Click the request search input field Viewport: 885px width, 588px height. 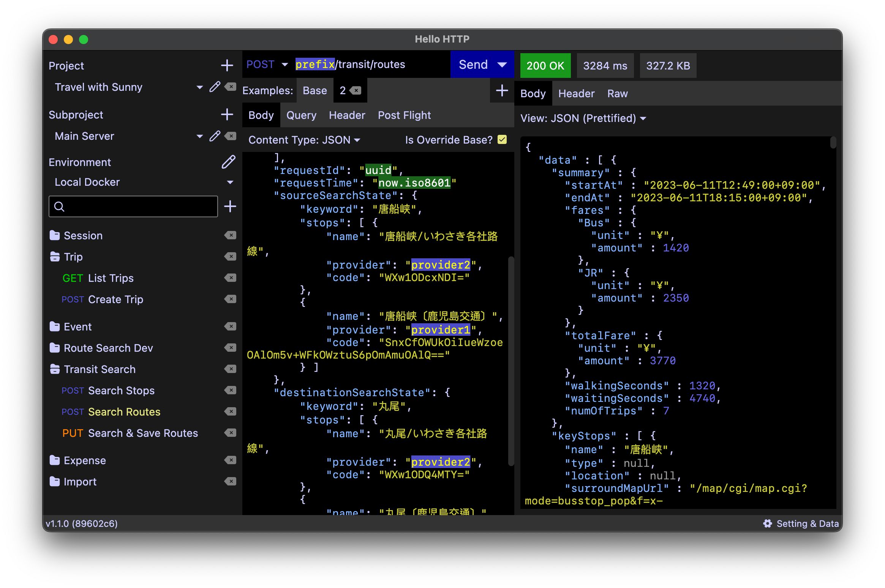click(x=133, y=206)
